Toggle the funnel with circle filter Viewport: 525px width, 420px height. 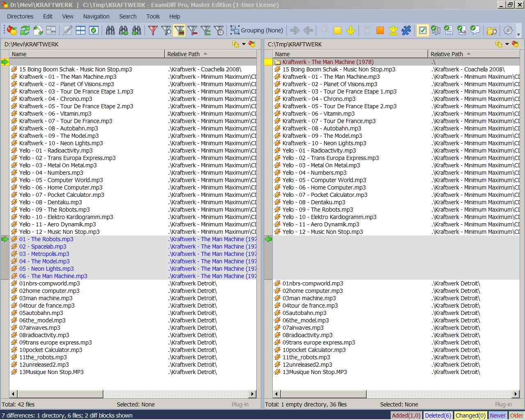166,30
